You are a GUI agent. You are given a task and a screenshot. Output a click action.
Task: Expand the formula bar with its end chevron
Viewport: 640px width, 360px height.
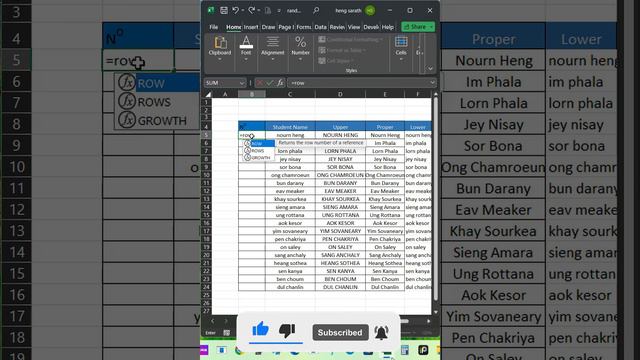pyautogui.click(x=432, y=83)
